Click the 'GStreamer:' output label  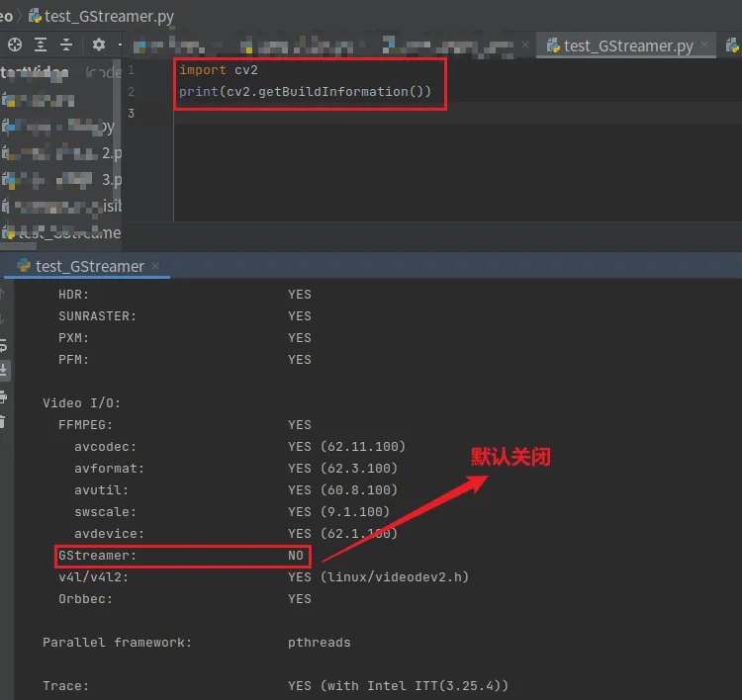coord(98,556)
